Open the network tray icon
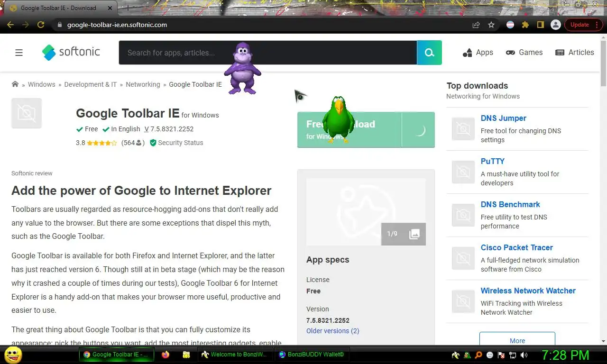 [x=513, y=355]
